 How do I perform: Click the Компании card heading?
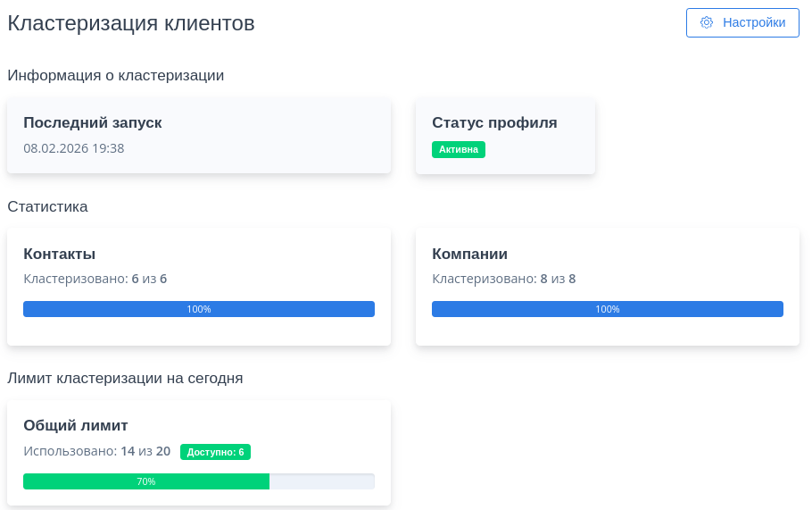tap(469, 254)
